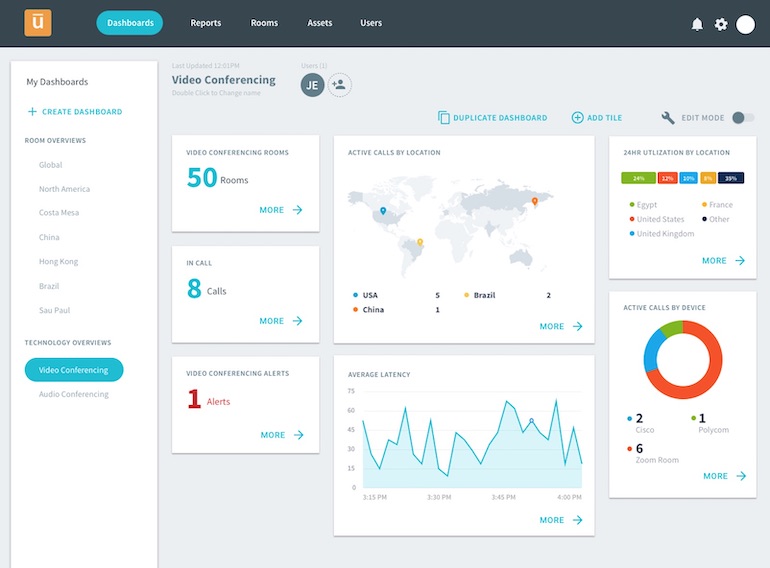Select Audio Conferencing in sidebar
This screenshot has width=770, height=568.
(73, 394)
